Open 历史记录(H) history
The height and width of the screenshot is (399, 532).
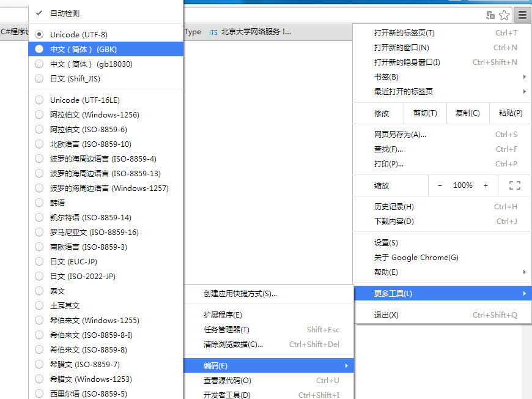442,206
